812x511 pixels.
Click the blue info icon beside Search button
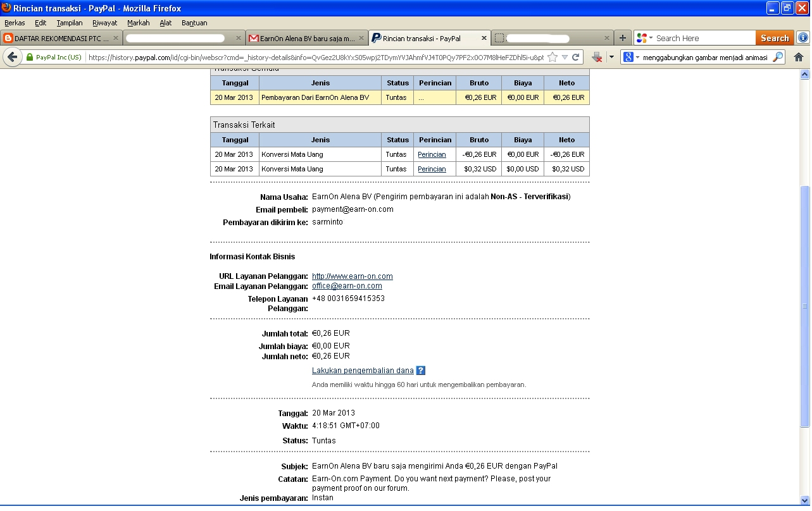803,38
